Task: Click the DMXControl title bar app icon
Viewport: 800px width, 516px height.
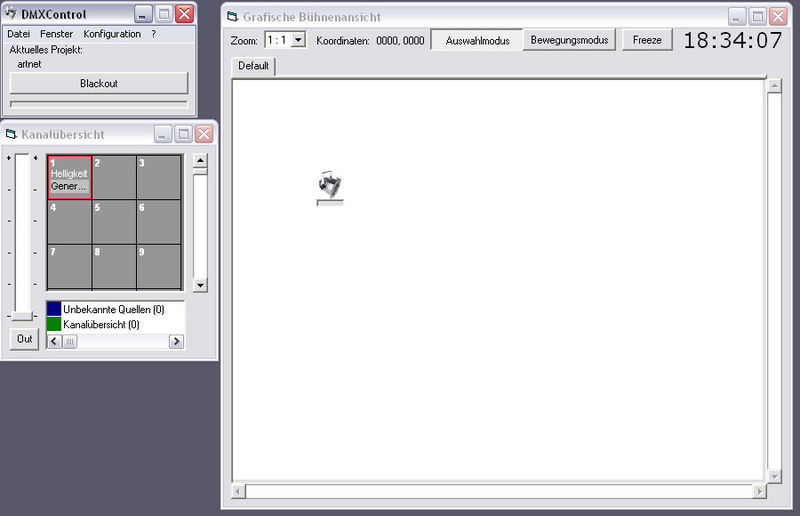Action: (11, 14)
